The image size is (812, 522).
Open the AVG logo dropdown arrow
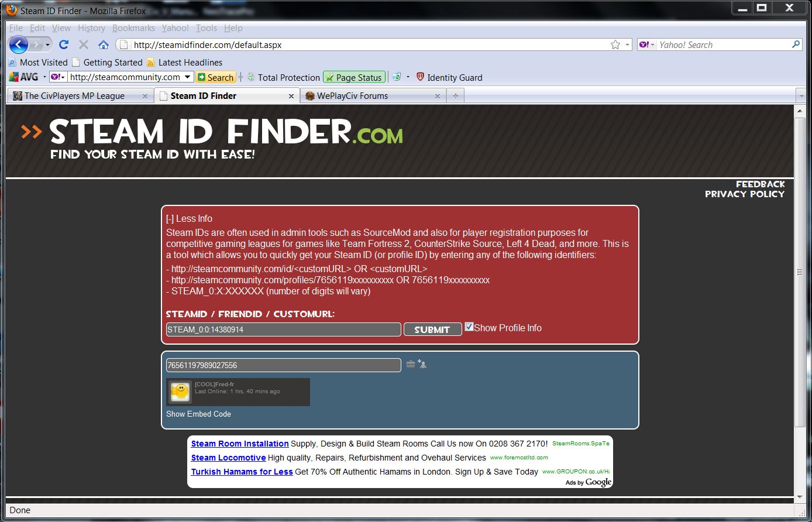44,77
